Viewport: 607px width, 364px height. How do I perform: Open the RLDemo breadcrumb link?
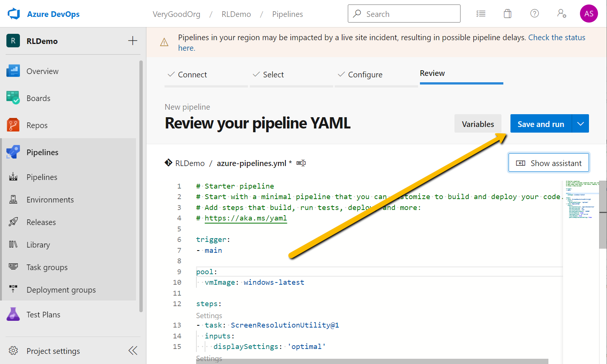pos(236,14)
